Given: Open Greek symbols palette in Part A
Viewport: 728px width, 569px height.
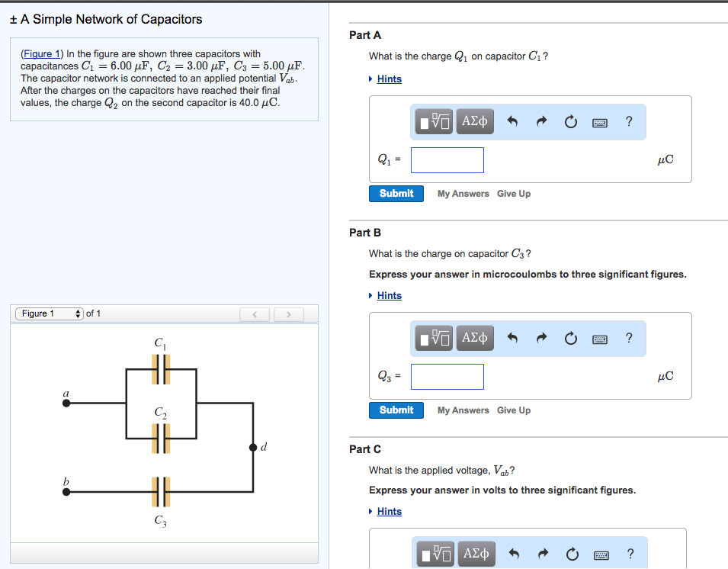Looking at the screenshot, I should point(475,122).
